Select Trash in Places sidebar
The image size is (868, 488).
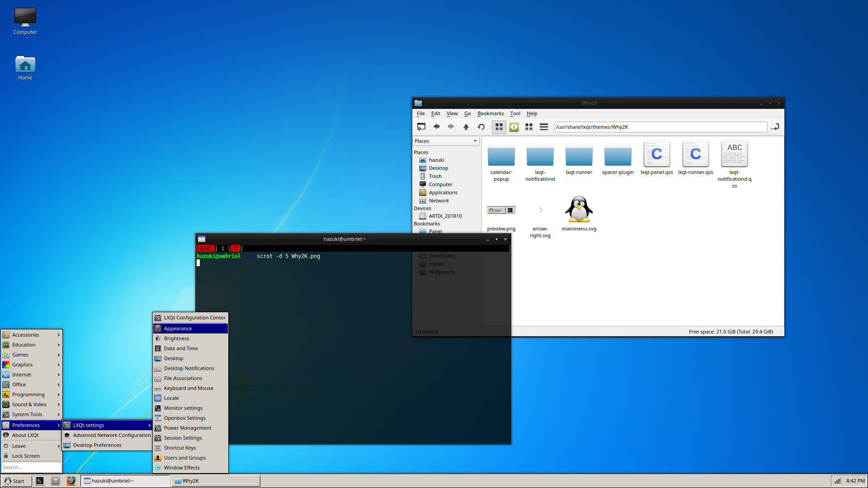[x=435, y=176]
